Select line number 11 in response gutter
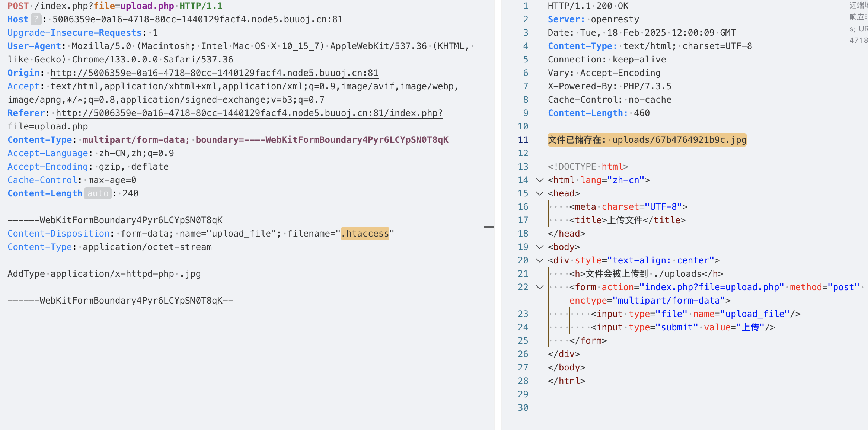 coord(523,140)
